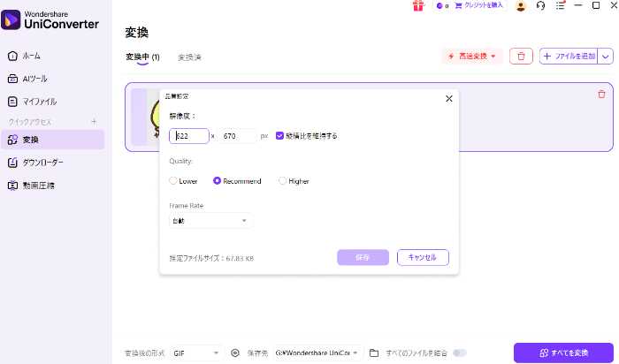Open the output folder icon
This screenshot has height=364, width=619.
[x=374, y=353]
